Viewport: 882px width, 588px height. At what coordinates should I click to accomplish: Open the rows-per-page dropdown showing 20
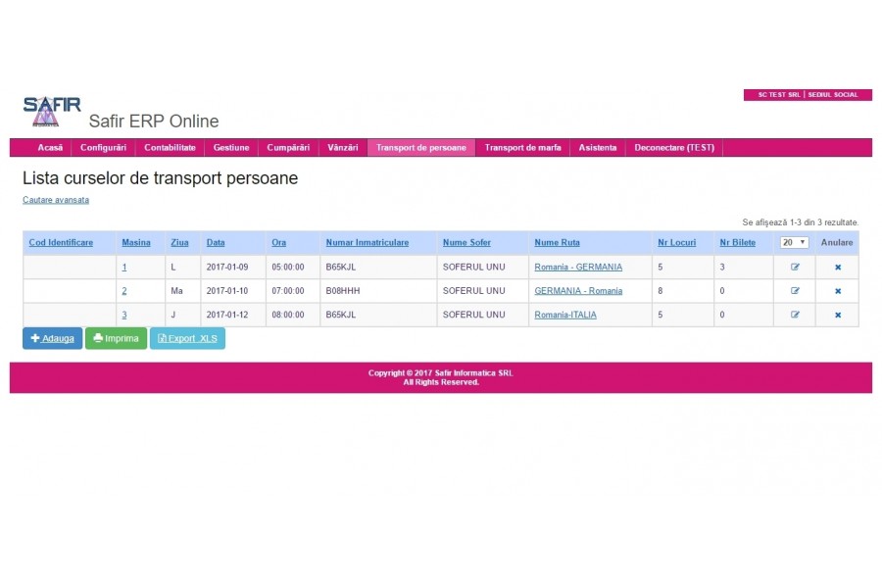coord(794,242)
